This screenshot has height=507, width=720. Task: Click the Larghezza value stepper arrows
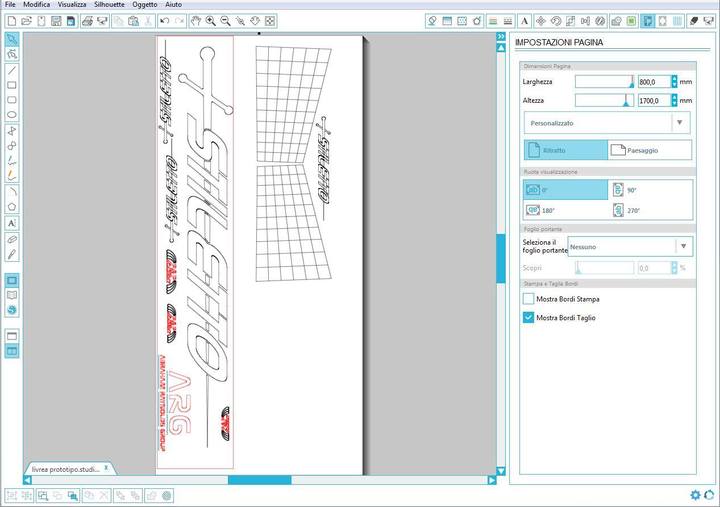674,82
